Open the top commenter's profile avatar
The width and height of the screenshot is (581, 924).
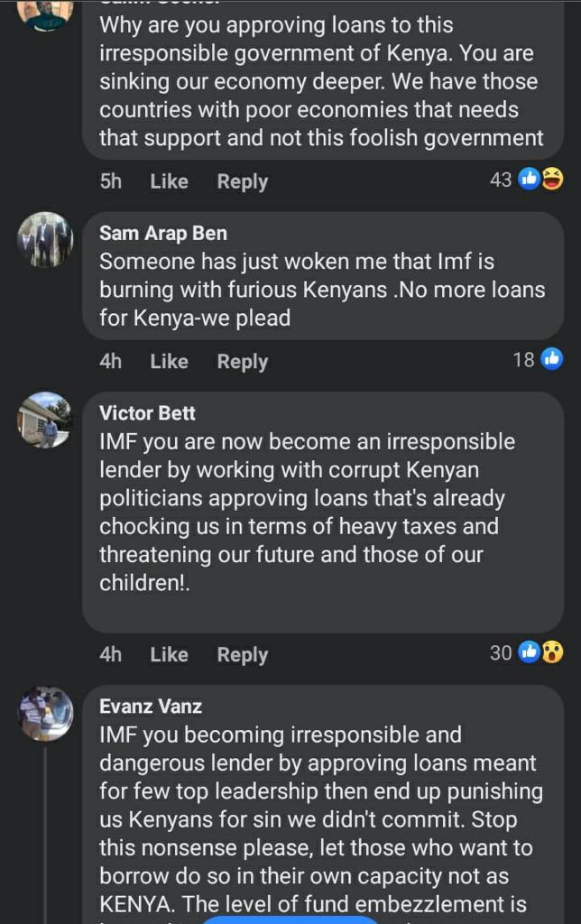click(x=45, y=14)
